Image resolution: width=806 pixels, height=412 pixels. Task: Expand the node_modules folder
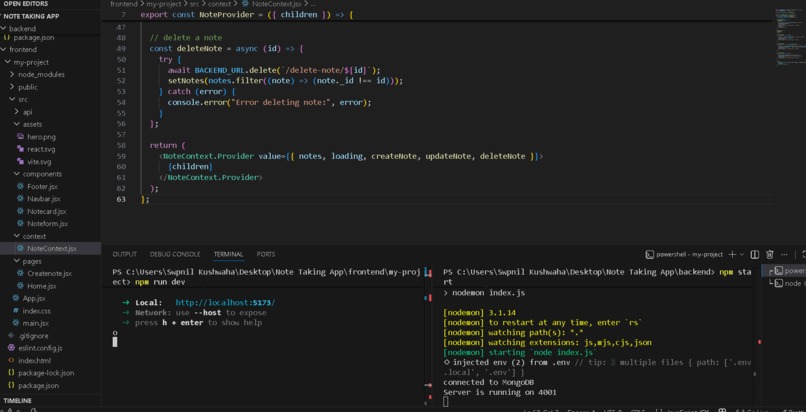coord(50,74)
